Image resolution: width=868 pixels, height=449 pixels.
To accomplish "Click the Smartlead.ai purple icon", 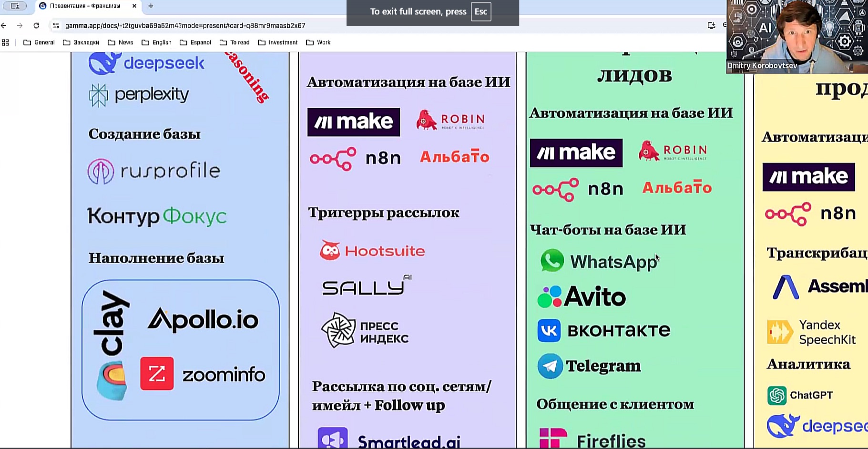I will (333, 439).
